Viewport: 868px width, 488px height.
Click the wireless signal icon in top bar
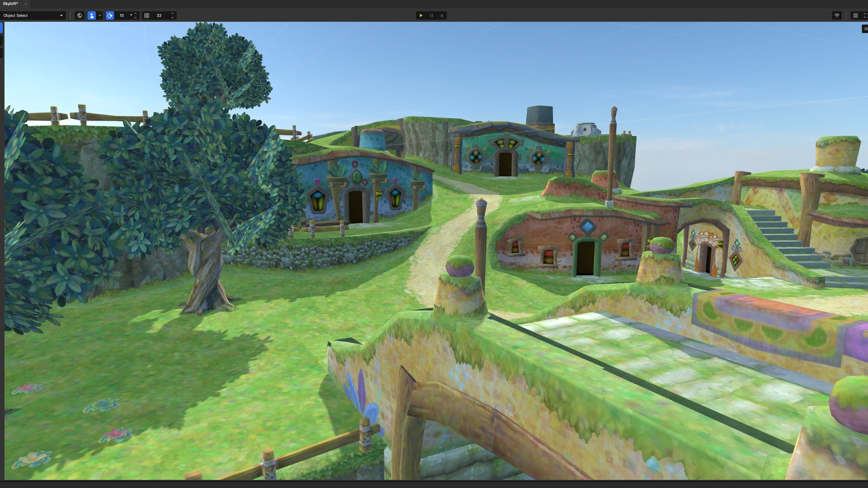pos(837,15)
